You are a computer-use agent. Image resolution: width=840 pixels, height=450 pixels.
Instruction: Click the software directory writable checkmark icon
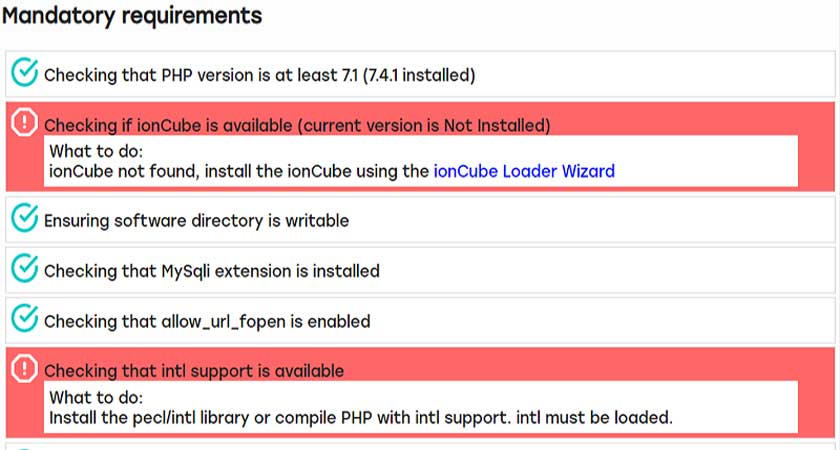(x=25, y=218)
